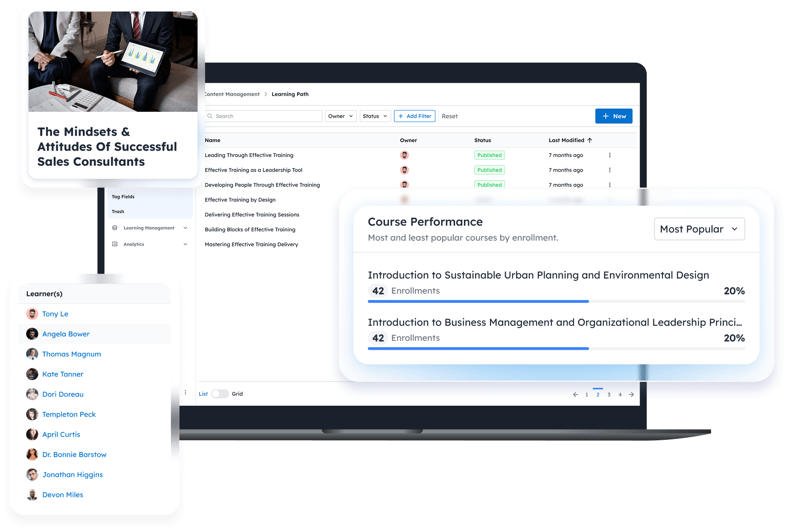This screenshot has height=532, width=787.
Task: Expand the Analytics sidebar section
Action: point(185,244)
